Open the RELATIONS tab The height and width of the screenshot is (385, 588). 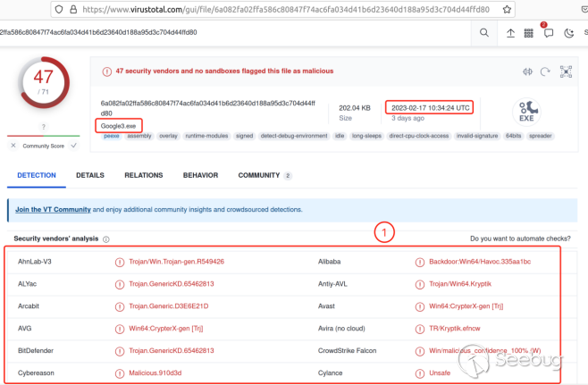(144, 175)
